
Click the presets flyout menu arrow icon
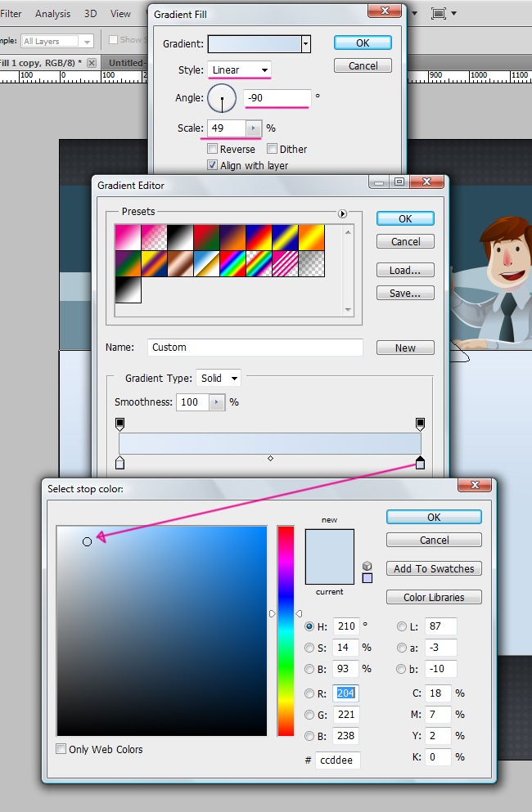(x=342, y=213)
